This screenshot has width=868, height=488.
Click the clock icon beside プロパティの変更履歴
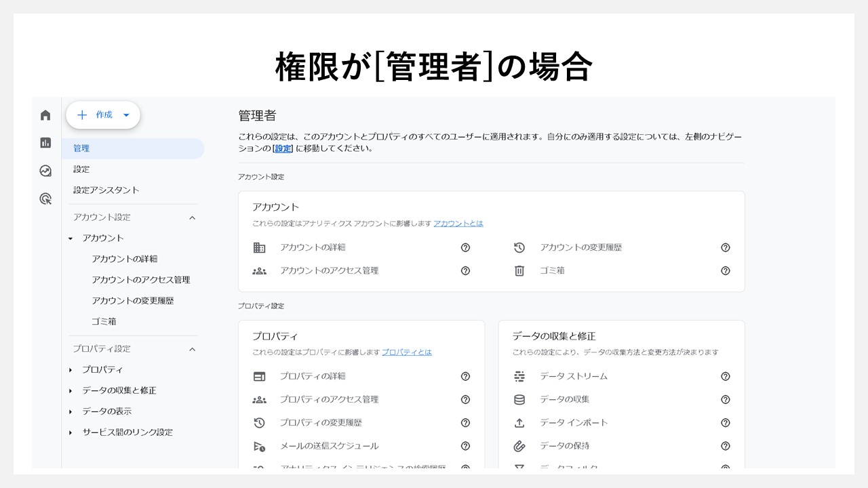tap(258, 422)
